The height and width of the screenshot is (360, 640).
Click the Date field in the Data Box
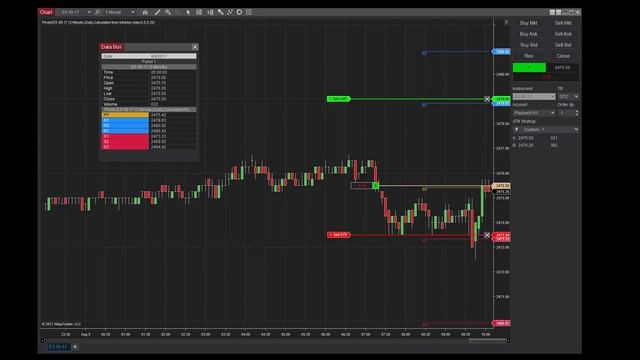tap(149, 56)
